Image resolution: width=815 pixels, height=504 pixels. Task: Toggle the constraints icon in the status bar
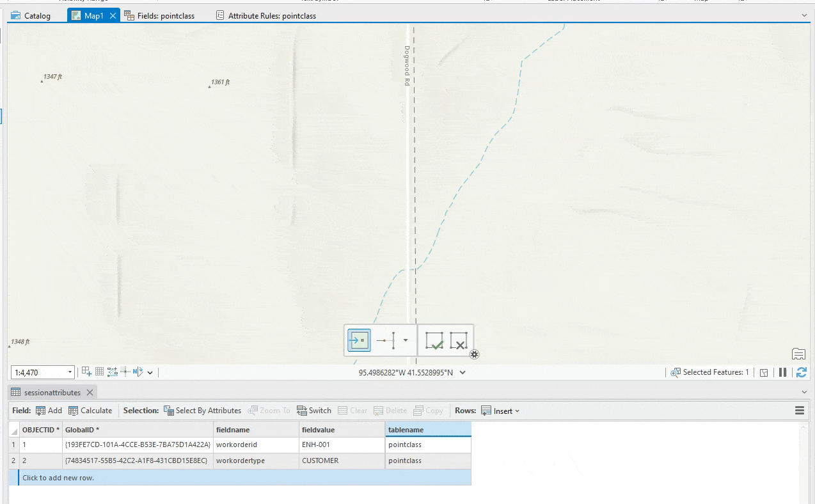click(113, 372)
